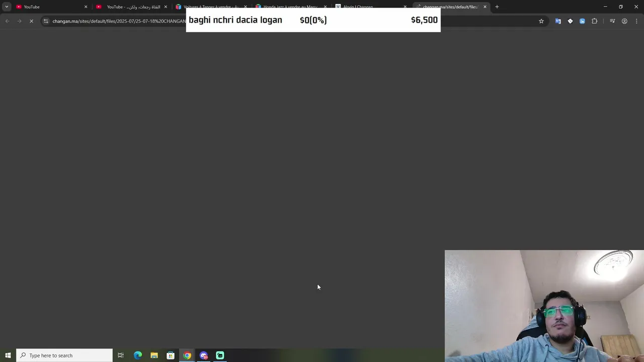Switch to Google Chrome in the taskbar
Viewport: 644px width, 362px height.
click(187, 355)
